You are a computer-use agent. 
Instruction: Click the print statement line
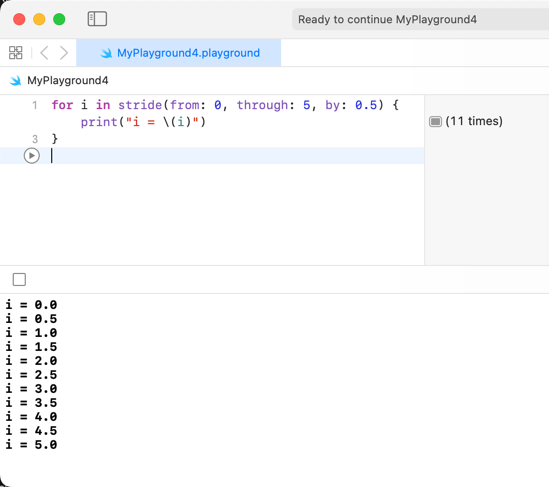coord(143,122)
